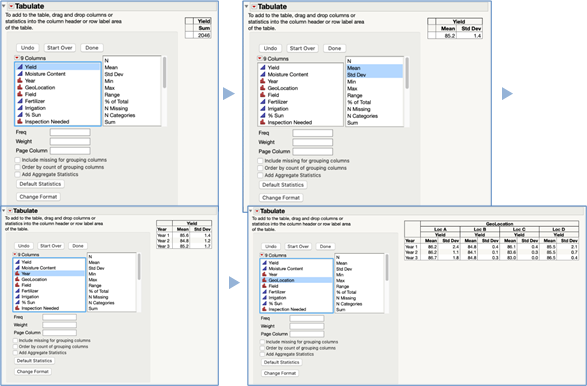Screen dimensions: 587x386
Task: Click Yield's continuous icon in panel with Mean highlighted
Action: tap(263, 68)
